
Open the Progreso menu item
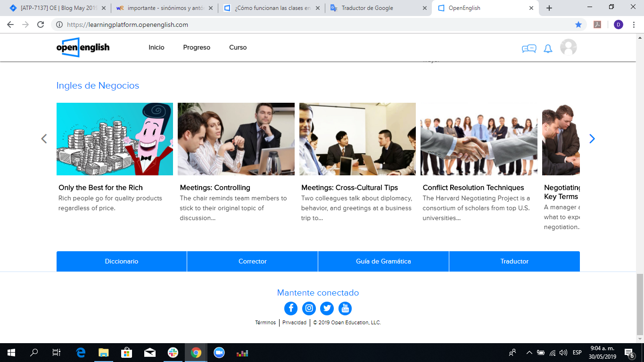[x=197, y=48]
